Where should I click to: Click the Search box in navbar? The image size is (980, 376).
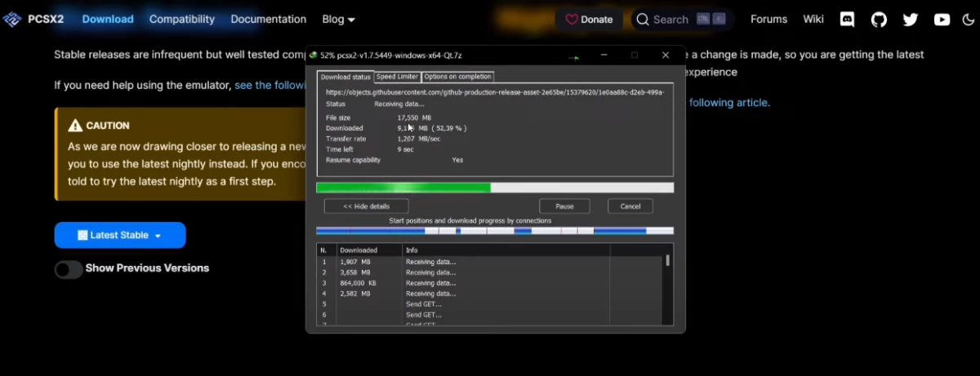(x=681, y=20)
